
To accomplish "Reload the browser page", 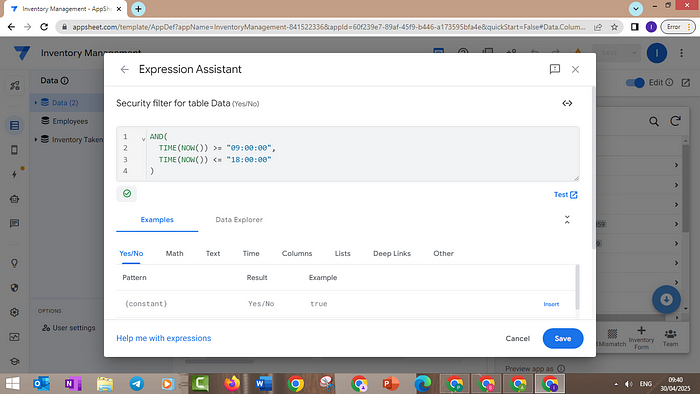I will point(44,27).
